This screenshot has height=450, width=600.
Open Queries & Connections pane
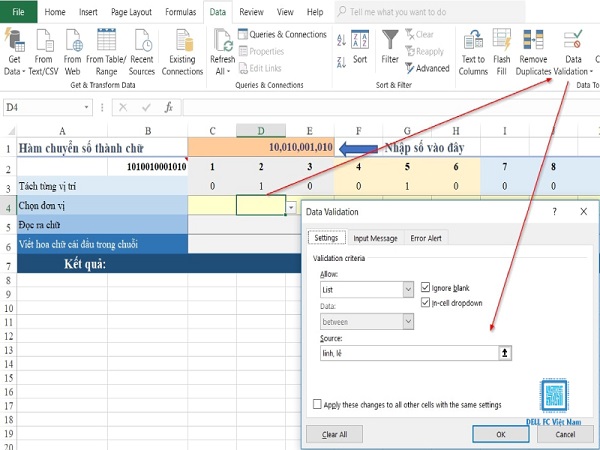coord(282,34)
